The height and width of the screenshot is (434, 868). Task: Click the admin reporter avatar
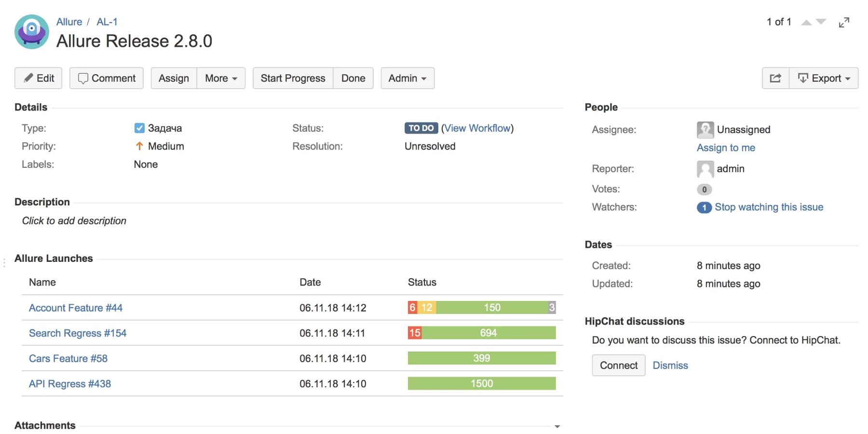[x=705, y=169]
